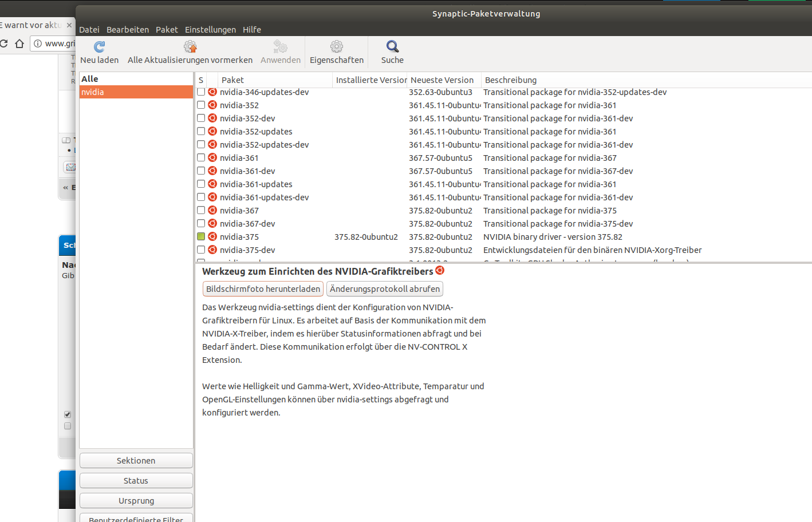Click Ubuntu logo icon beside nvidia-375

(x=212, y=236)
